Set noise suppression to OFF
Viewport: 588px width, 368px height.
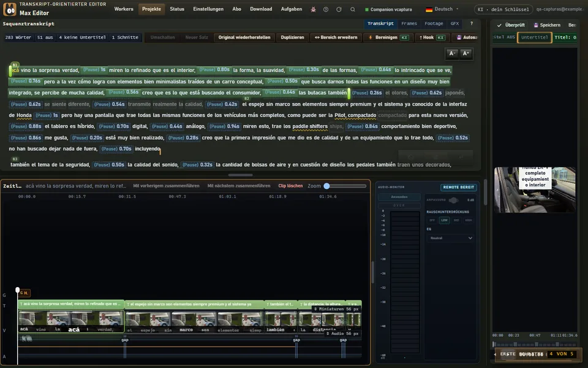pos(432,220)
